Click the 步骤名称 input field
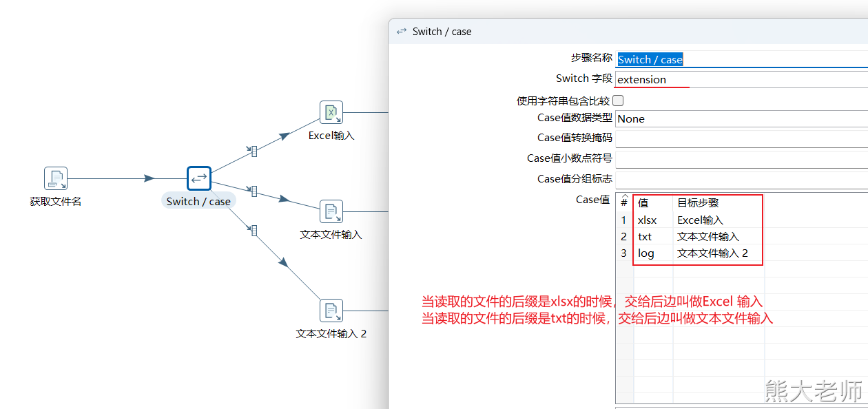The width and height of the screenshot is (868, 409). click(742, 59)
